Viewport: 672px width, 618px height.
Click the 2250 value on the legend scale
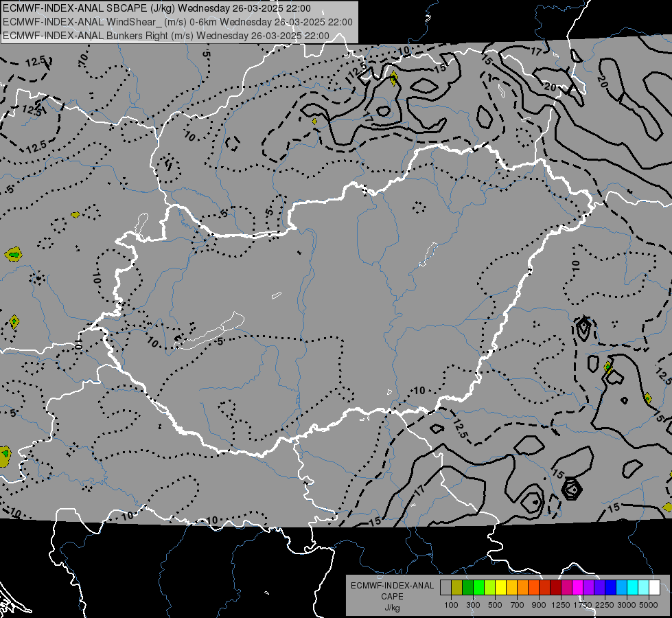pos(605,605)
